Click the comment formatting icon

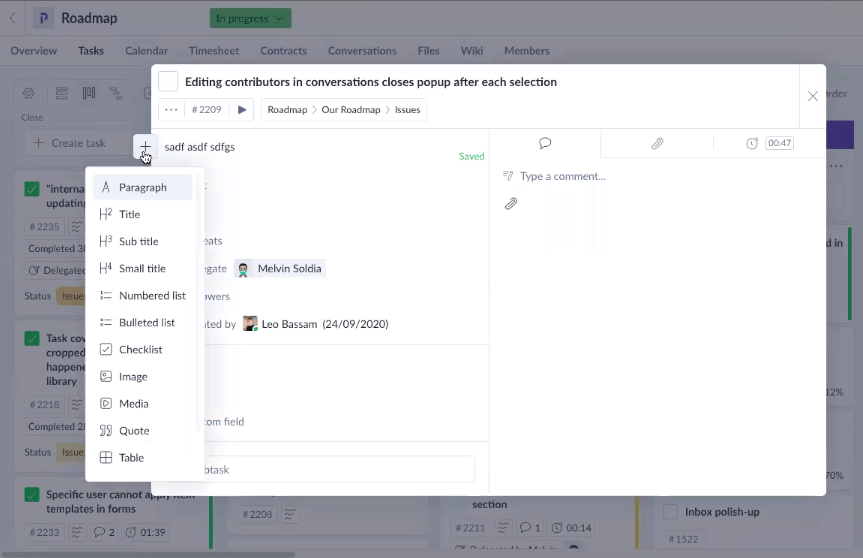(x=507, y=176)
